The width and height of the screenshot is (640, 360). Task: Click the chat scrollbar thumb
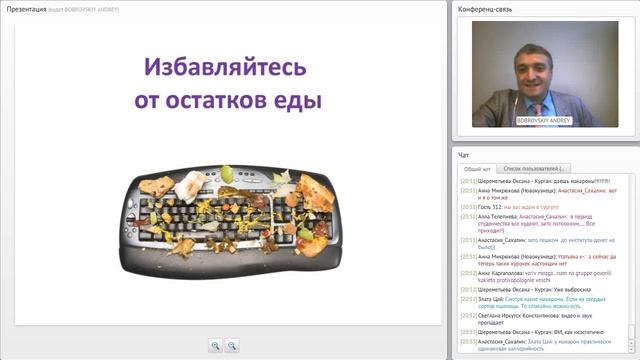(x=632, y=331)
